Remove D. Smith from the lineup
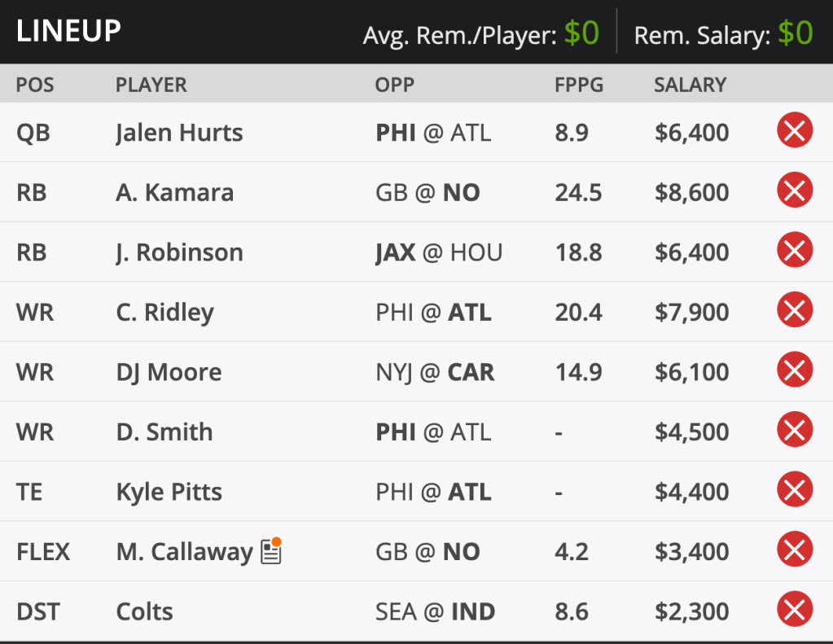Viewport: 833px width, 644px height. [x=795, y=432]
